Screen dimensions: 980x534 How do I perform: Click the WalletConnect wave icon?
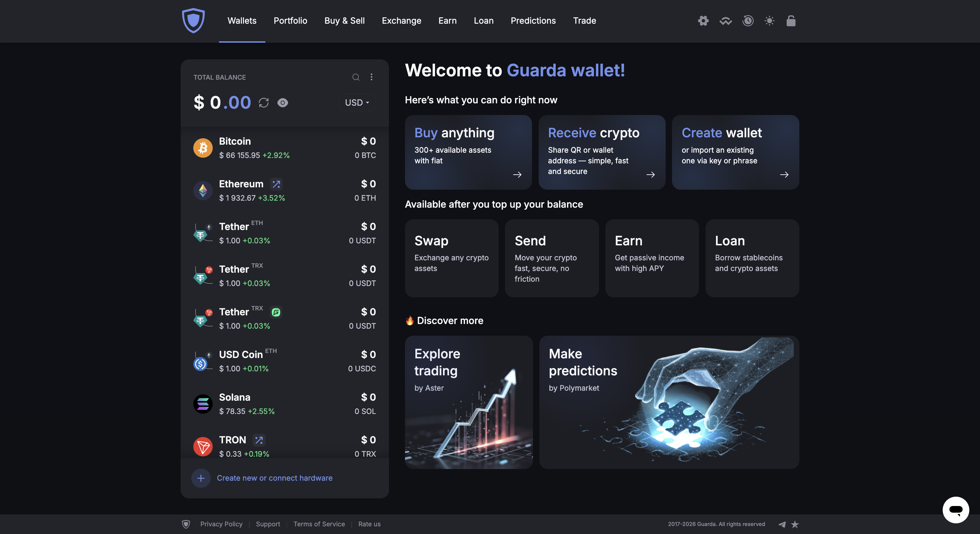tap(725, 21)
